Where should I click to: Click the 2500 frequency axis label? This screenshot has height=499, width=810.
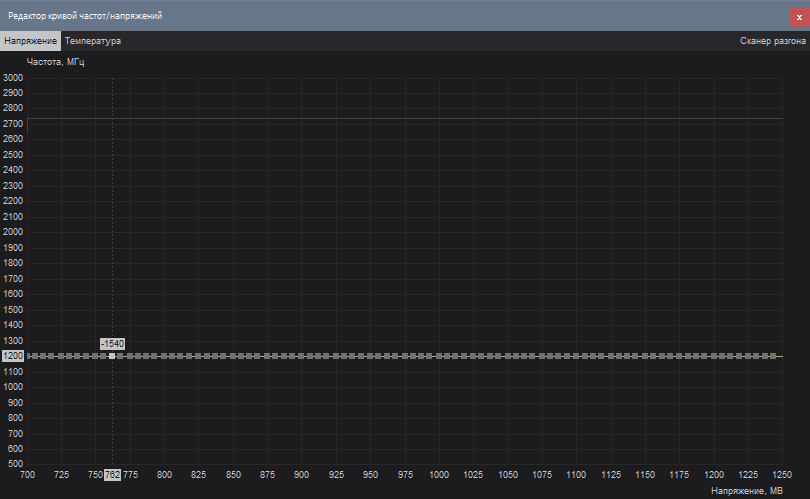[x=13, y=155]
